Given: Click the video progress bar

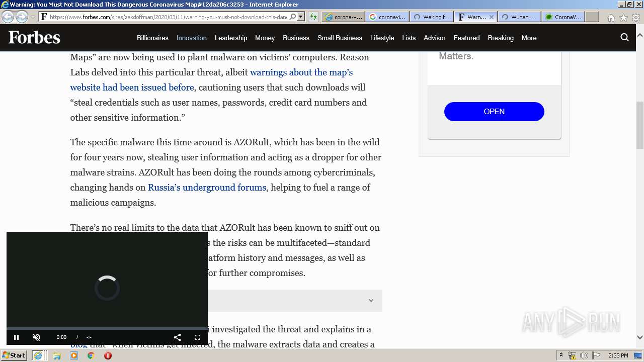Looking at the screenshot, I should [107, 328].
